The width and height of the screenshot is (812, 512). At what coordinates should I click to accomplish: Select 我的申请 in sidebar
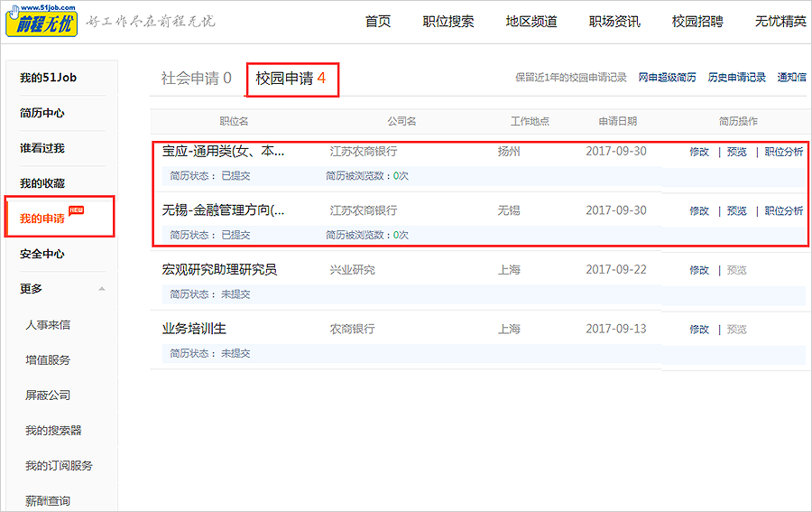coord(42,219)
